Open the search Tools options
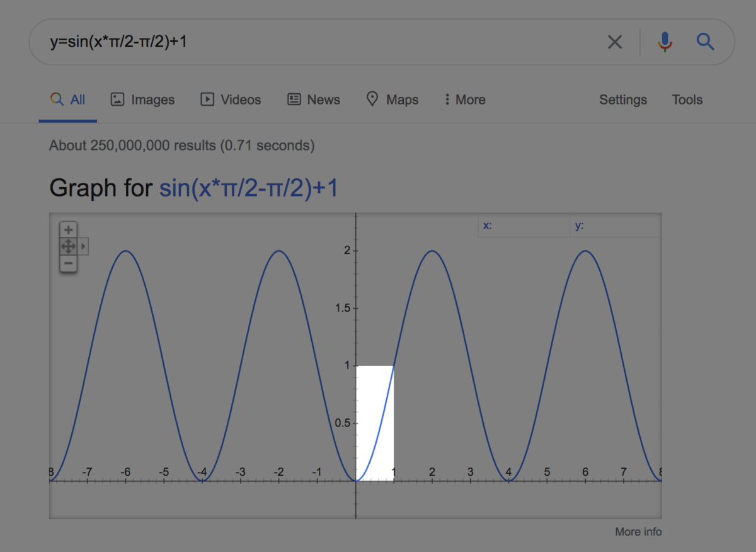The image size is (756, 552). click(687, 100)
